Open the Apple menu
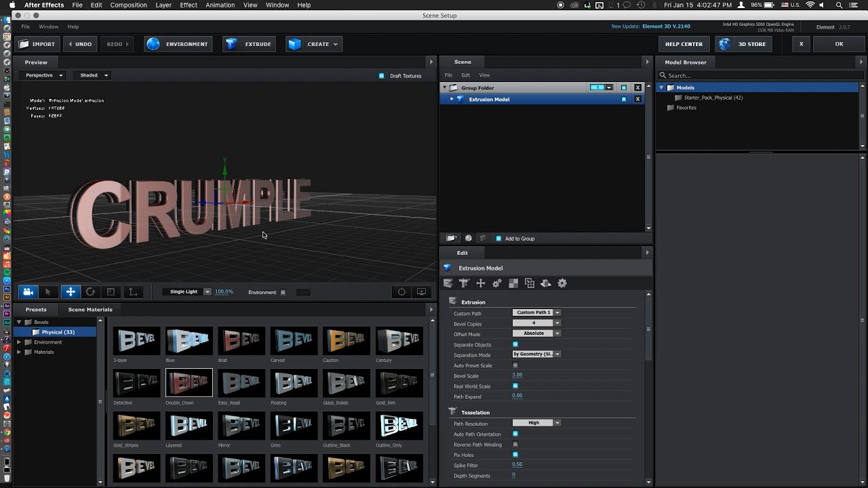This screenshot has width=868, height=488. (12, 5)
